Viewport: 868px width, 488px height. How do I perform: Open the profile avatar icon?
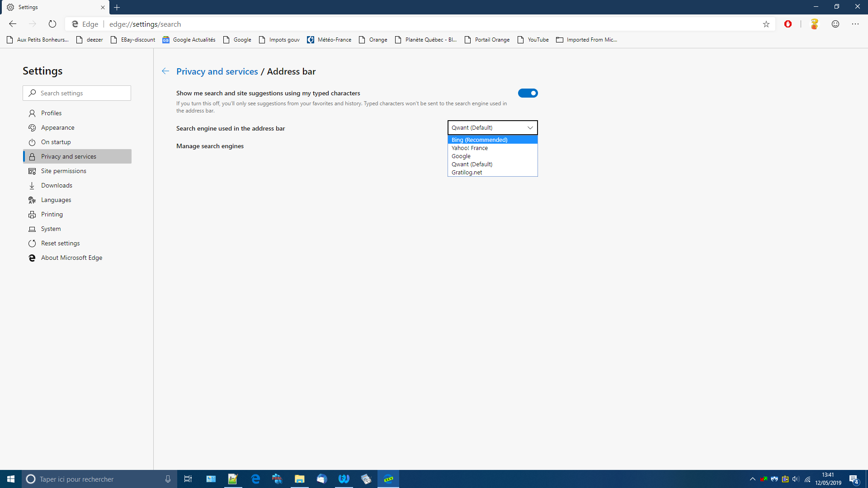coord(814,24)
